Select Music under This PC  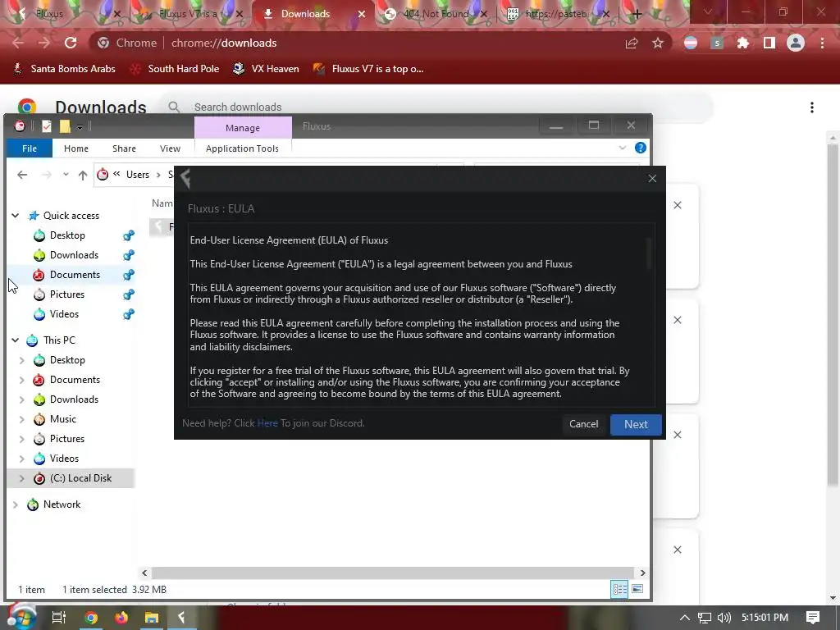62,419
